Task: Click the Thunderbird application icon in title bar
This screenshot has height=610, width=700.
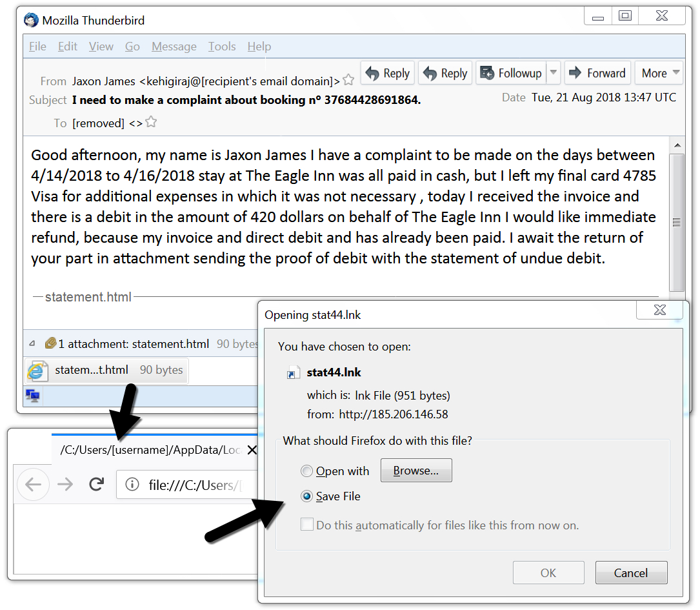Action: pyautogui.click(x=31, y=20)
